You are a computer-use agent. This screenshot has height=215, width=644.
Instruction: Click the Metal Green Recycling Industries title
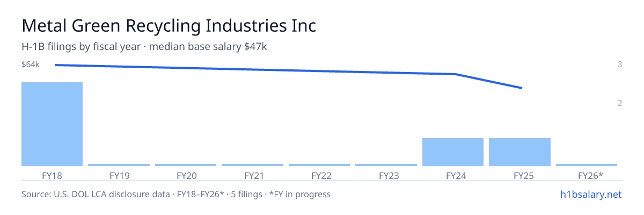pos(169,26)
